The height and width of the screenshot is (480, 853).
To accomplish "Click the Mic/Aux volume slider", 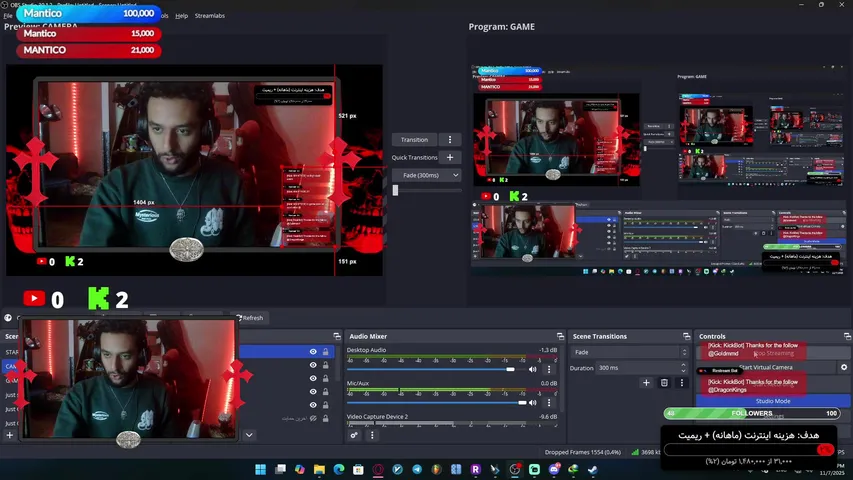I will [x=437, y=403].
